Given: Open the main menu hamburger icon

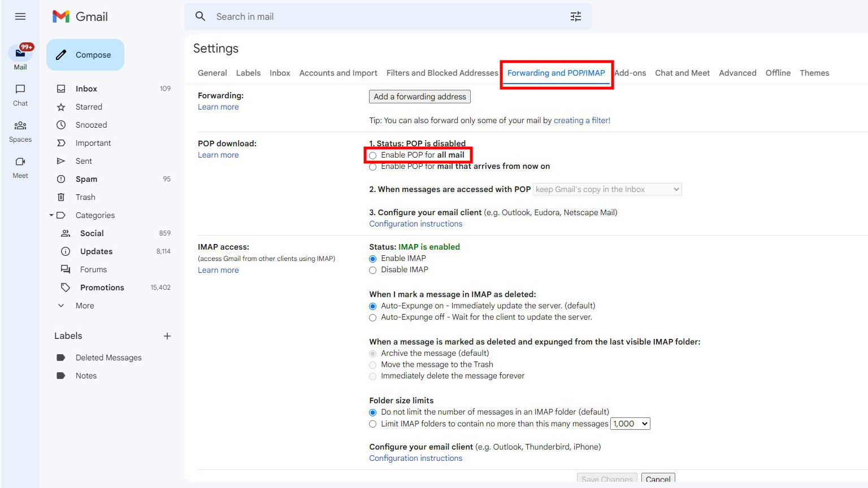Looking at the screenshot, I should [20, 16].
